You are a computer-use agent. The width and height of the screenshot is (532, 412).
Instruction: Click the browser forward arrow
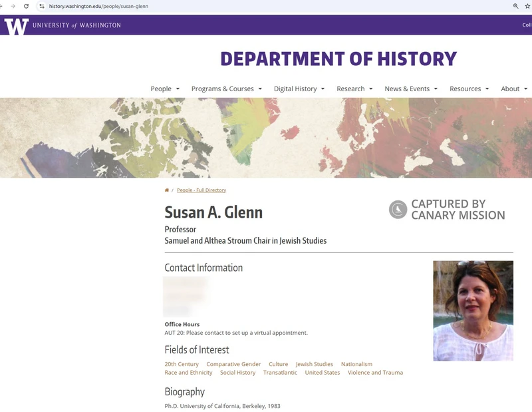pyautogui.click(x=13, y=6)
